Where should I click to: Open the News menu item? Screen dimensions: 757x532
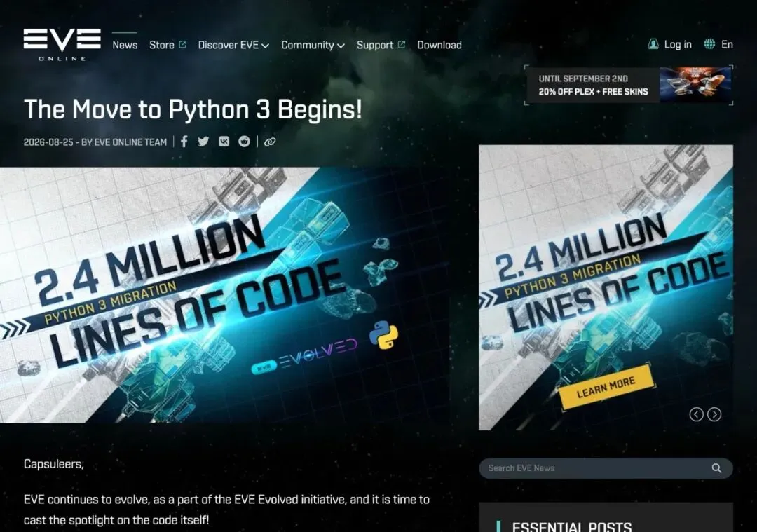point(125,45)
